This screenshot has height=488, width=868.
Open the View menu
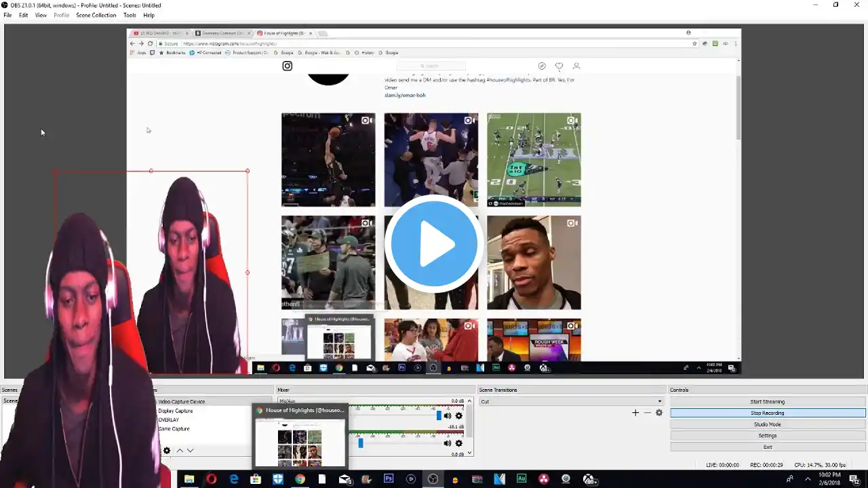tap(41, 15)
